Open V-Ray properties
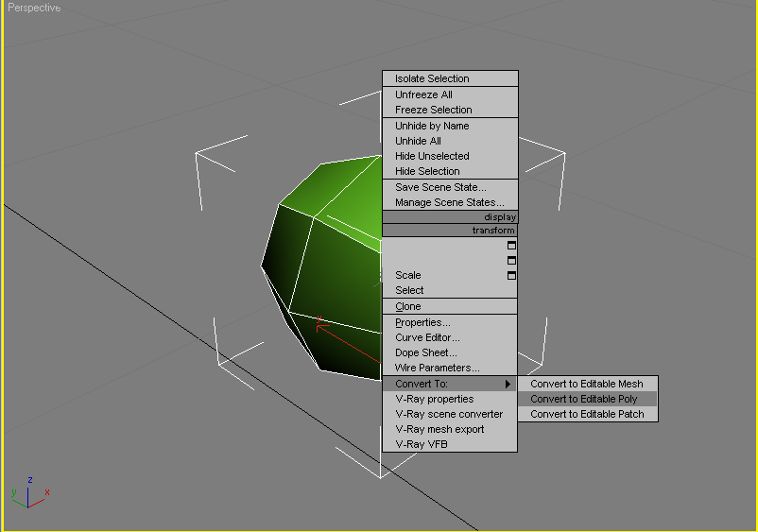This screenshot has height=532, width=758. 450,399
